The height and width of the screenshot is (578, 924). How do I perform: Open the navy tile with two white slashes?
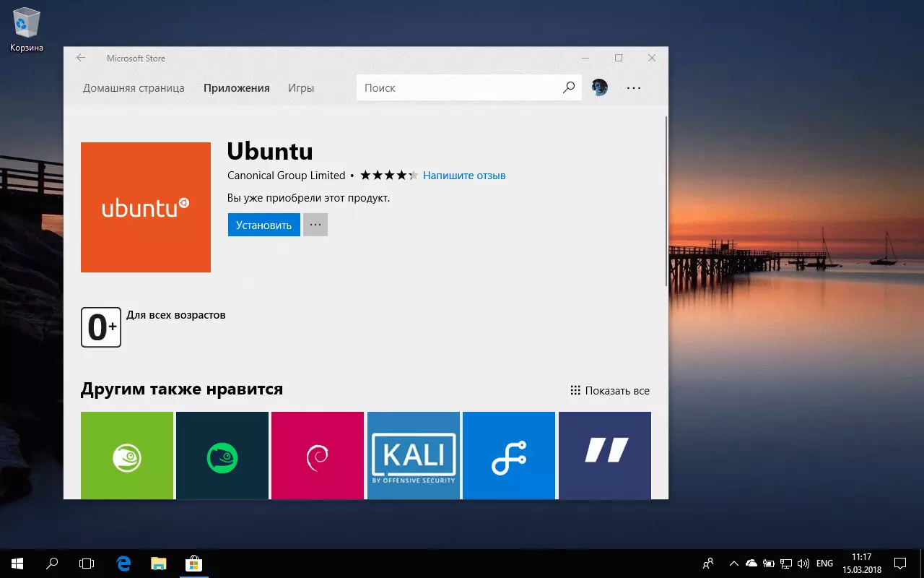pyautogui.click(x=605, y=455)
